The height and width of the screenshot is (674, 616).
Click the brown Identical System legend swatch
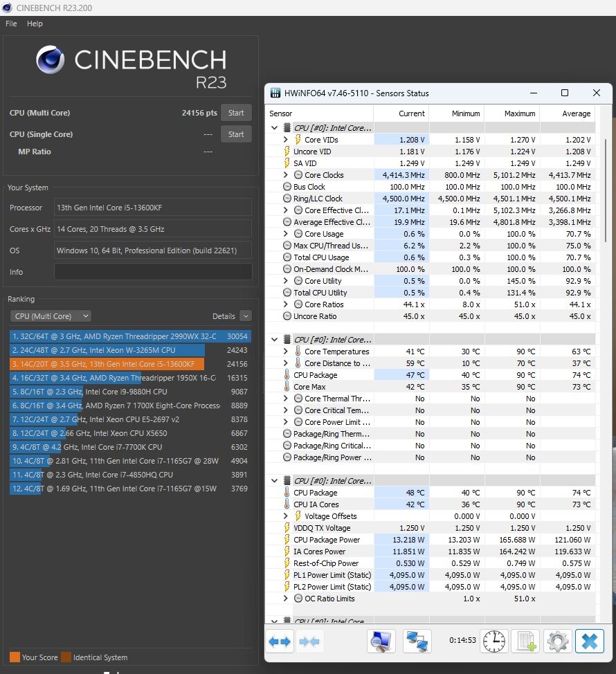pos(66,657)
